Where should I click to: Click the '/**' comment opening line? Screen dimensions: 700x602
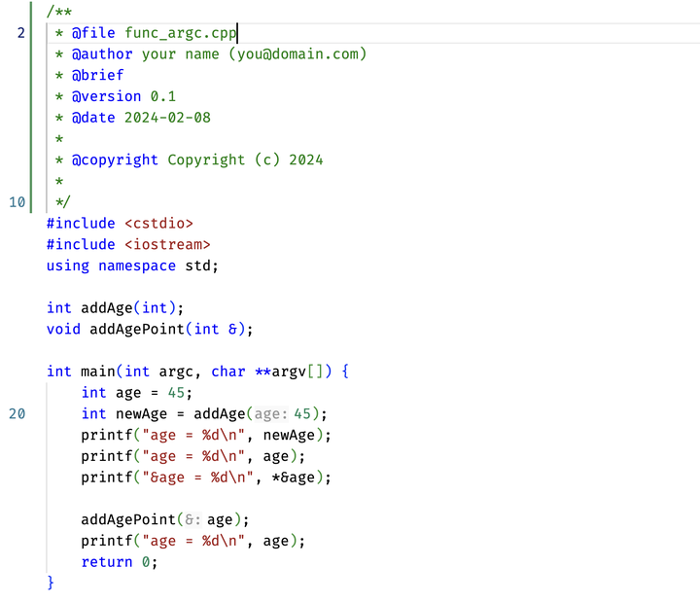tap(59, 12)
